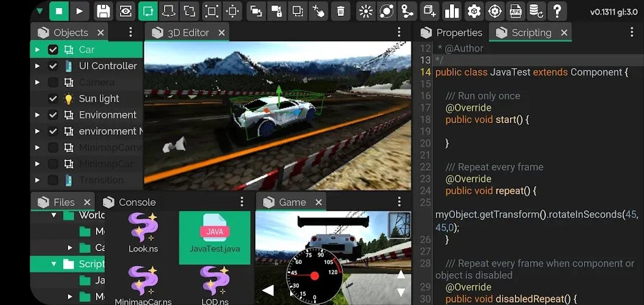The height and width of the screenshot is (305, 644).
Task: Click the eye preview icon in toolbar
Action: pos(125,11)
